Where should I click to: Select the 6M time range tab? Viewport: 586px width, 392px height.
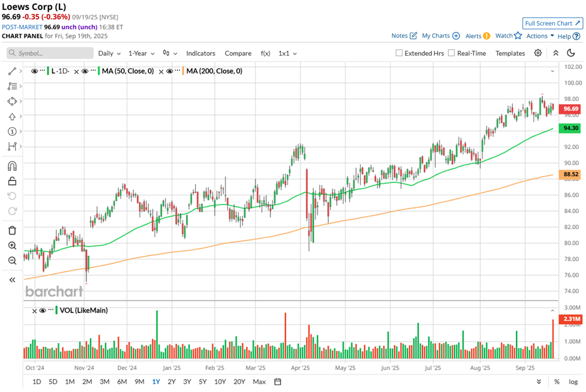[121, 381]
